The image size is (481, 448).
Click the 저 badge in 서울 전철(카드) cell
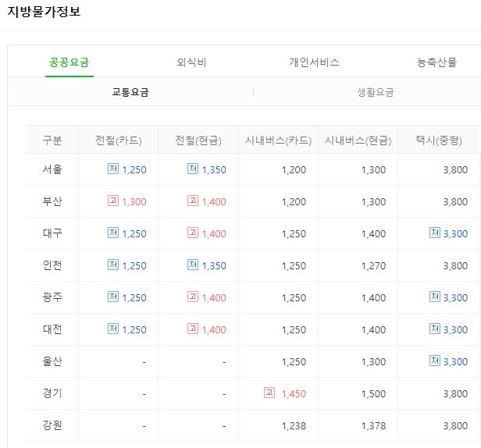pos(113,169)
